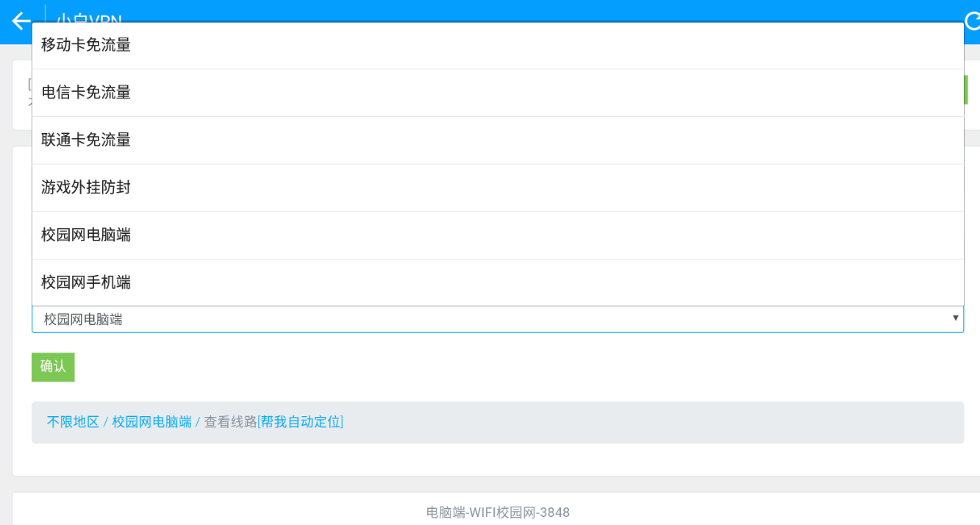Open the 不限地区 breadcrumb link
The image size is (980, 525).
coord(73,422)
